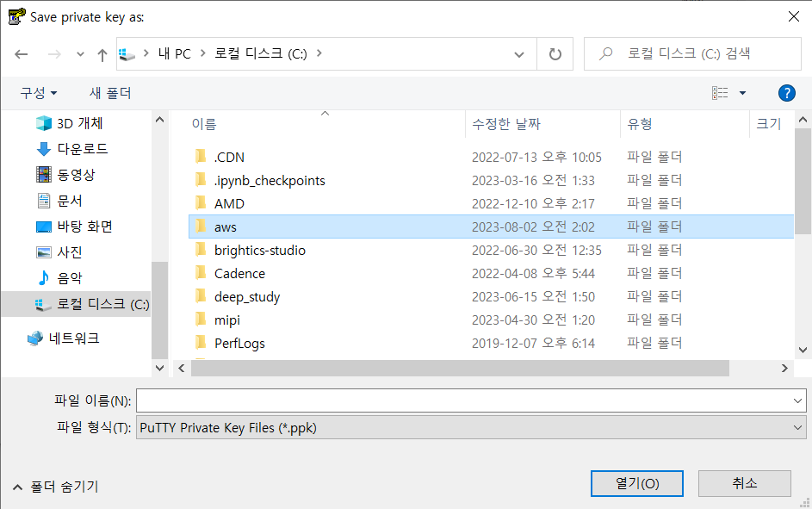The image size is (812, 509).
Task: Select the 'Cadence' folder icon
Action: pyautogui.click(x=201, y=273)
